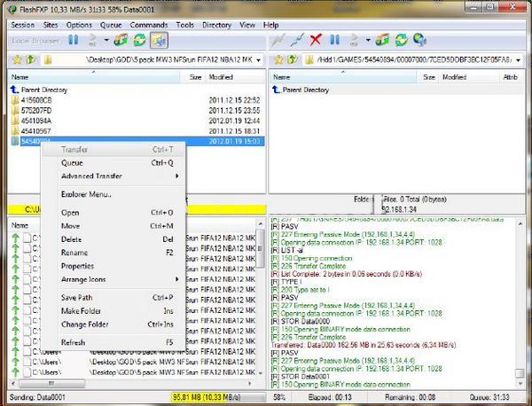532x406 pixels.
Task: Sort left pane by Modified column header
Action: 222,77
